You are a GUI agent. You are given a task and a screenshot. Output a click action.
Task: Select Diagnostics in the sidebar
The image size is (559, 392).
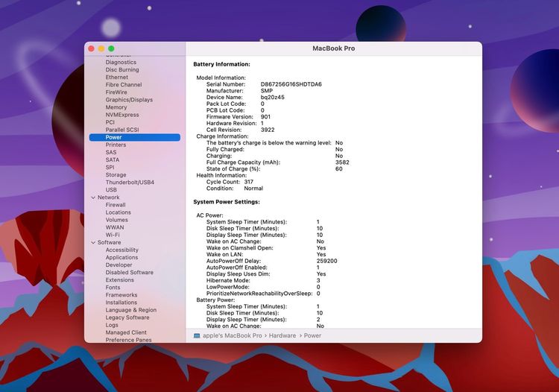(121, 62)
